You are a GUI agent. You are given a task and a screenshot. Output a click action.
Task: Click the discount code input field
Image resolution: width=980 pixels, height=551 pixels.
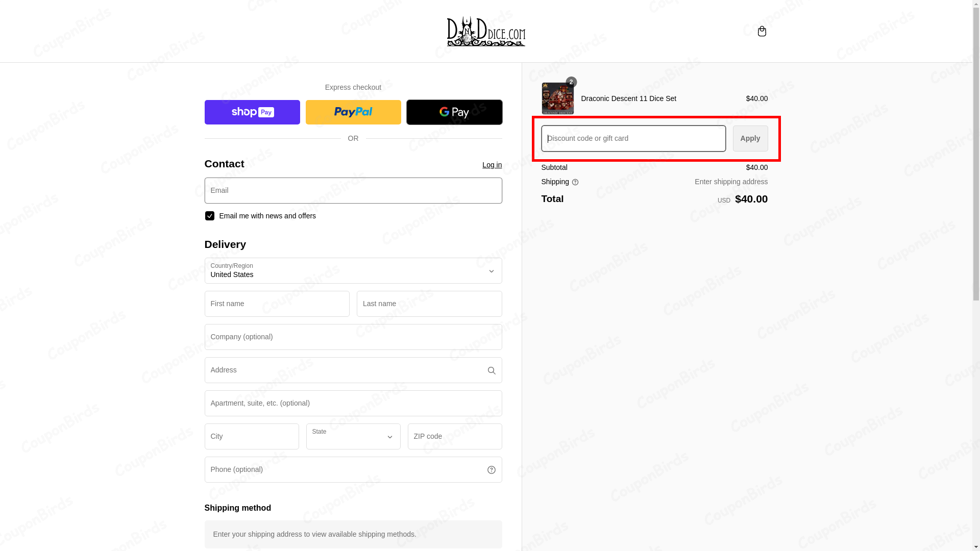(633, 138)
